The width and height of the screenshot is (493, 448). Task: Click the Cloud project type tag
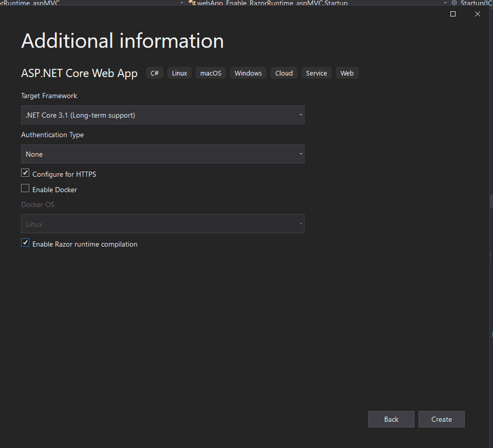pyautogui.click(x=283, y=73)
